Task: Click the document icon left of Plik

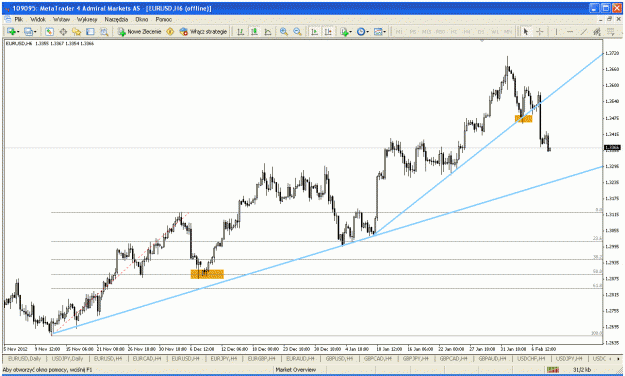Action: (8, 19)
